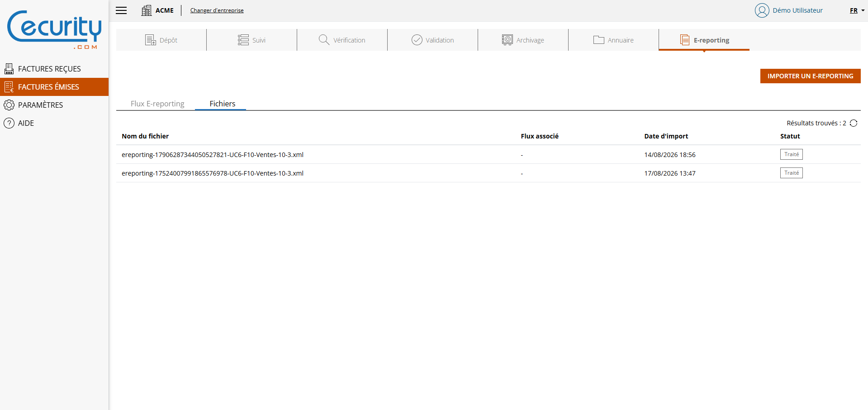Image resolution: width=868 pixels, height=410 pixels.
Task: Select the E-reporting tab label
Action: 711,40
